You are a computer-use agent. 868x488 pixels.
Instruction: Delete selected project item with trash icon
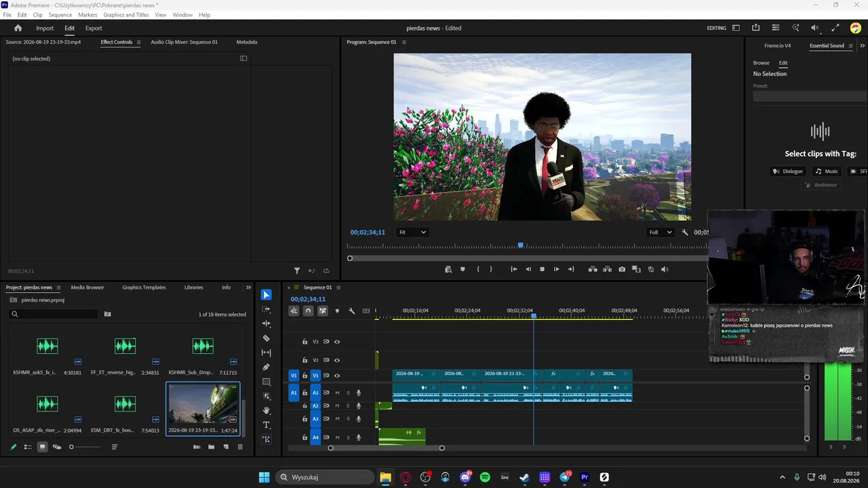(x=240, y=447)
